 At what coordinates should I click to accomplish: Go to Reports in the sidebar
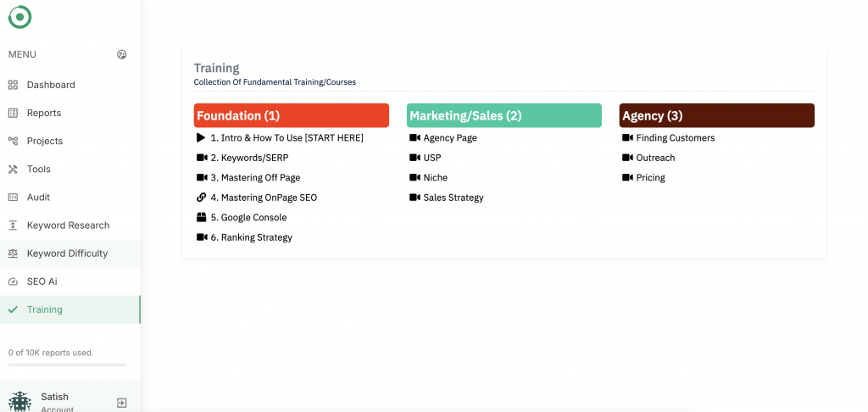click(70, 113)
